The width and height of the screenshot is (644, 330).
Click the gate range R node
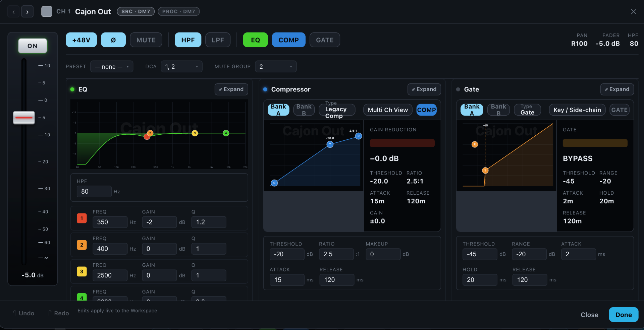pyautogui.click(x=475, y=144)
